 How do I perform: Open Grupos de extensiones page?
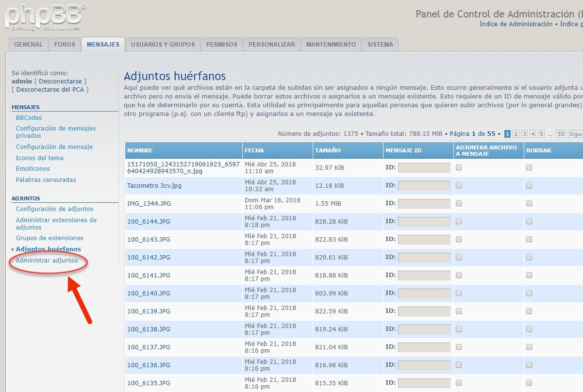50,238
